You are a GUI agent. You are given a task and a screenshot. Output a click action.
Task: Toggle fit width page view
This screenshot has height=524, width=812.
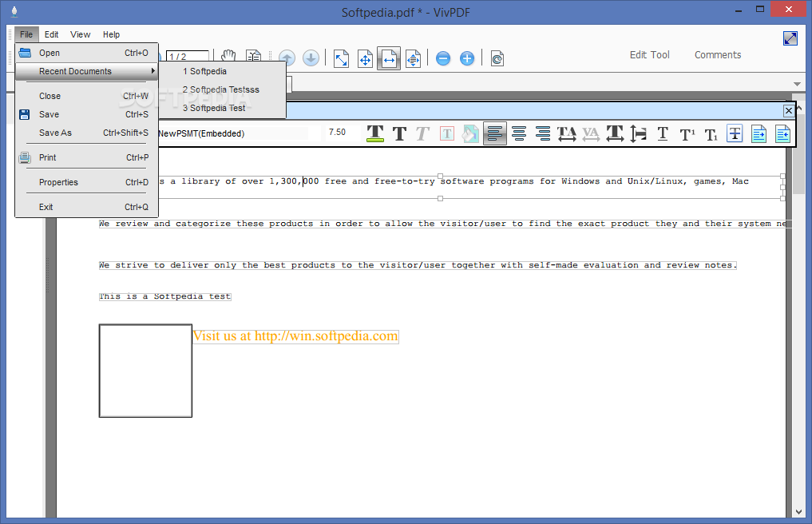tap(389, 58)
